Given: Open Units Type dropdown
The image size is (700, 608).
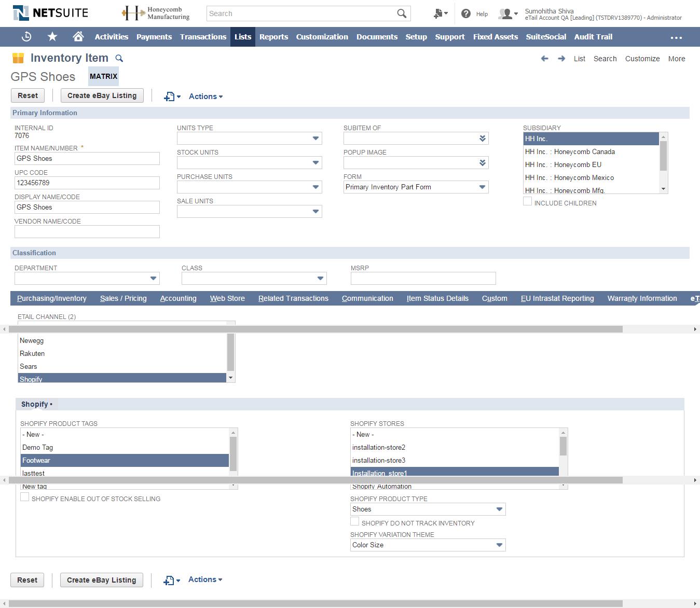Looking at the screenshot, I should point(315,139).
